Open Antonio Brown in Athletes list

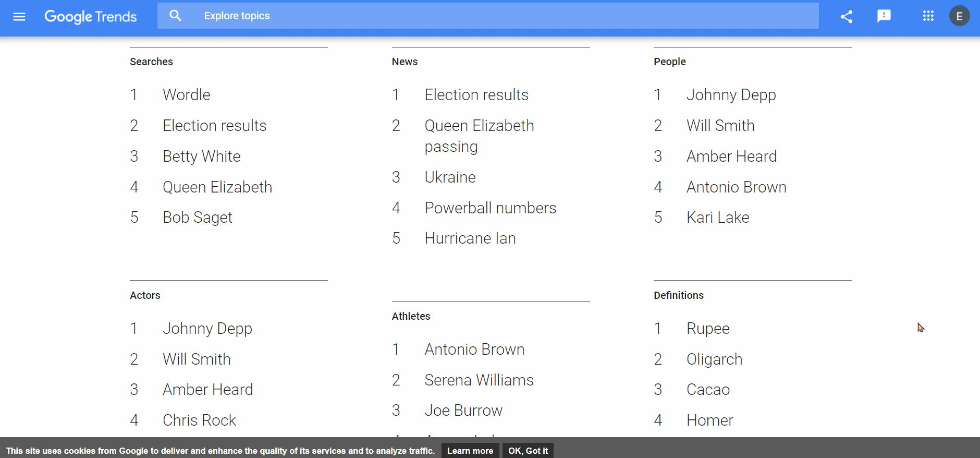click(x=474, y=349)
